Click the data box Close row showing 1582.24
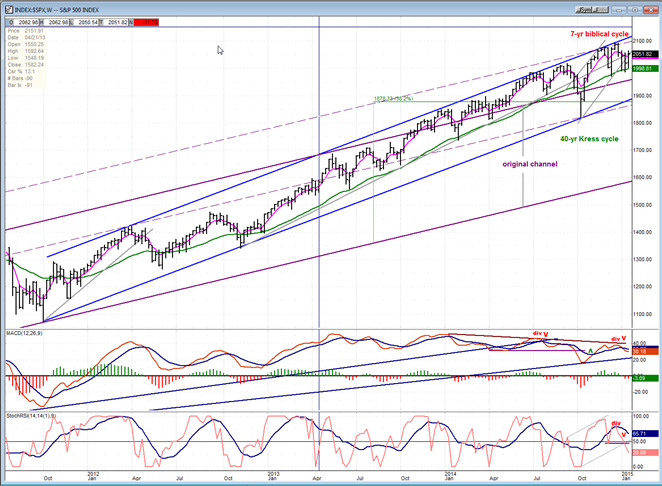The image size is (662, 486). click(26, 65)
